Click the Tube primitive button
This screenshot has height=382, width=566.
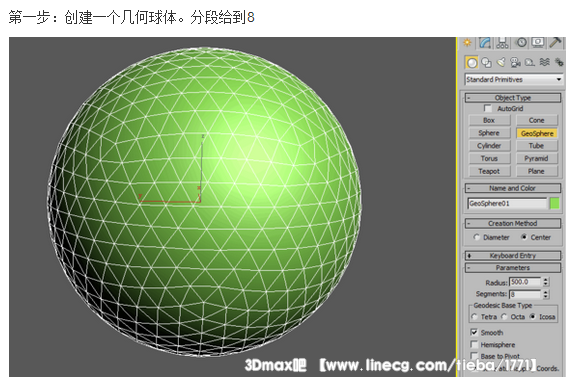pyautogui.click(x=537, y=146)
